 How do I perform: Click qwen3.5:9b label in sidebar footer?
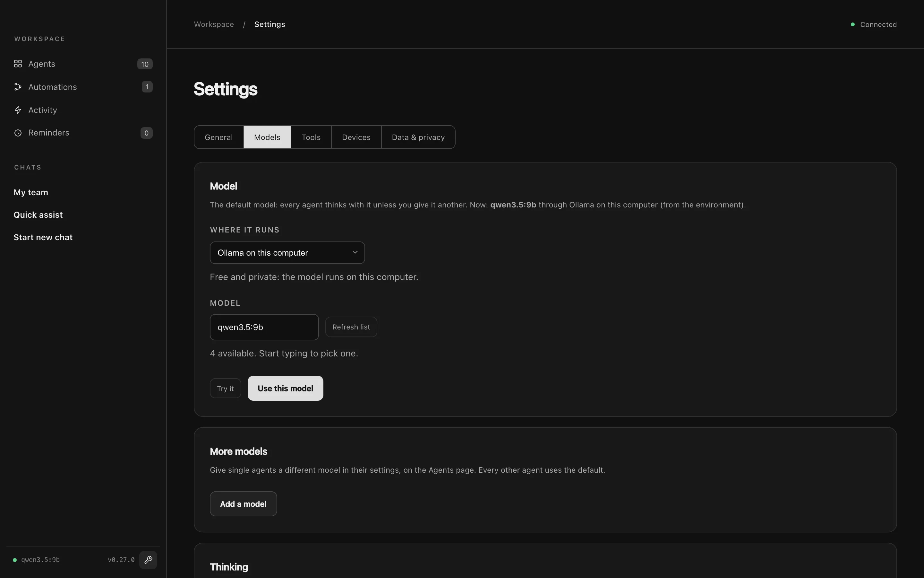[x=40, y=560]
